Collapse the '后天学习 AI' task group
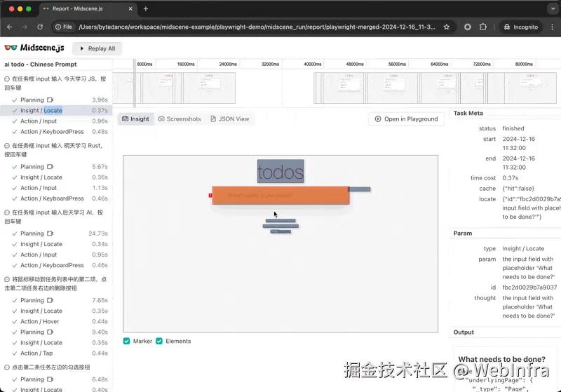Screen dimensions: 561x392 coord(7,212)
